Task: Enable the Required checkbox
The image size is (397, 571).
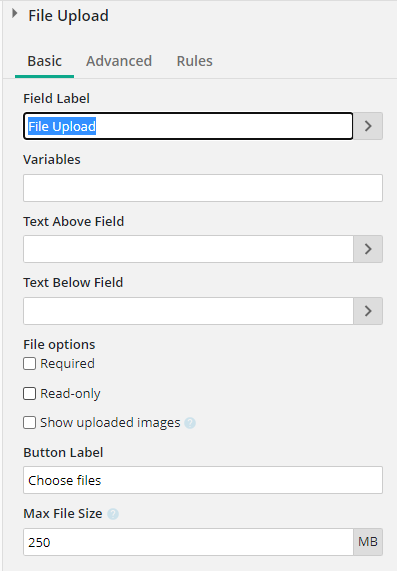Action: [x=30, y=363]
